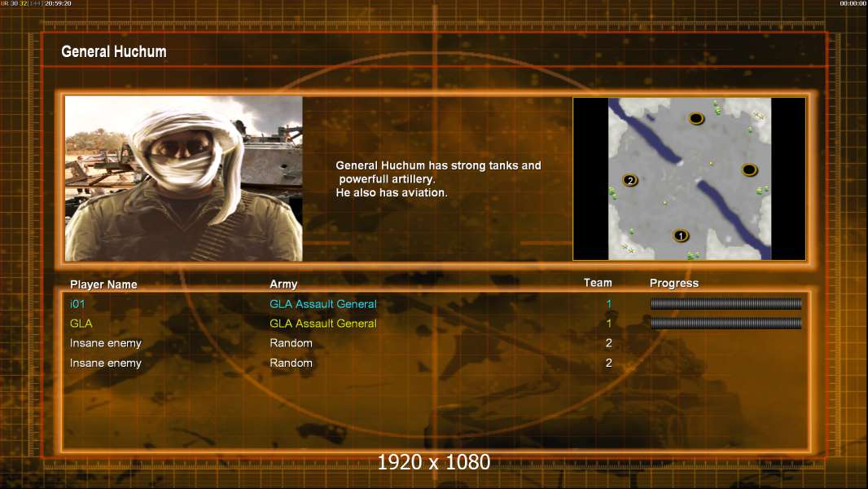
Task: Click the '1920 x 1080' resolution text
Action: tap(433, 462)
